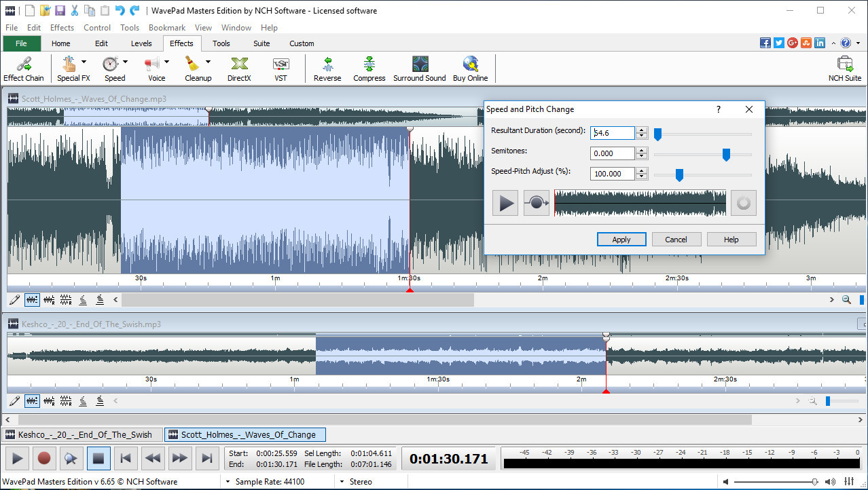Click the Reverse effect icon
The width and height of the screenshot is (868, 490).
click(x=327, y=69)
